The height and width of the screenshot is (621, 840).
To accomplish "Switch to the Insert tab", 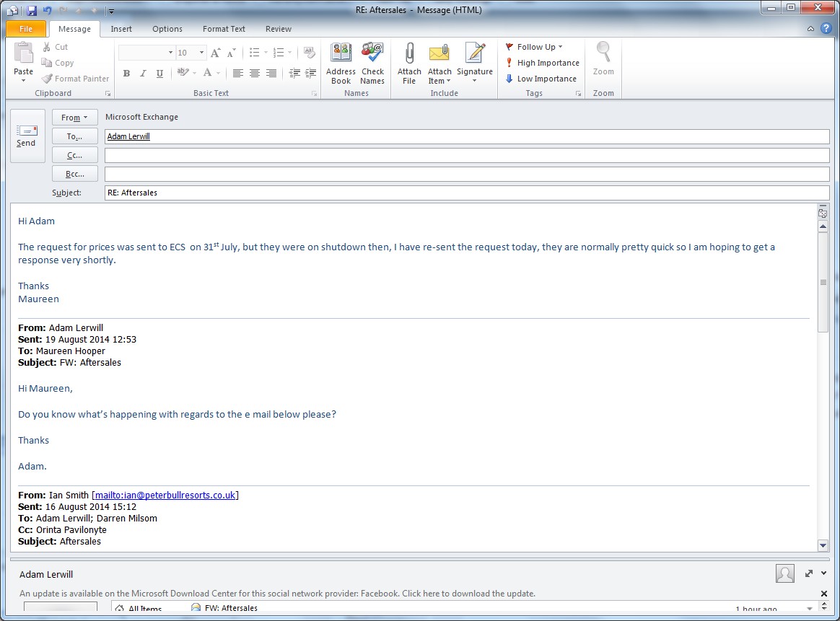I will point(121,29).
